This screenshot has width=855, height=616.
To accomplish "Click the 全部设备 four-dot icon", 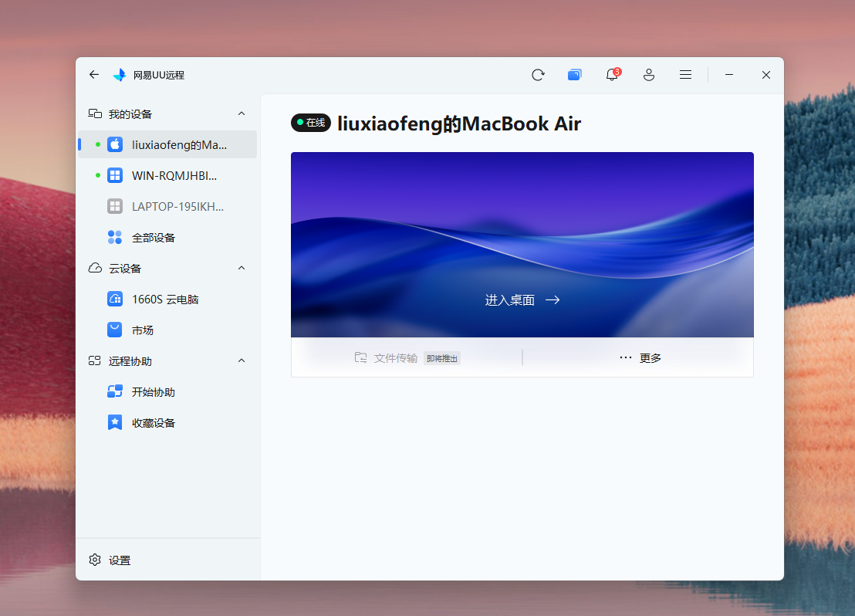I will point(115,237).
